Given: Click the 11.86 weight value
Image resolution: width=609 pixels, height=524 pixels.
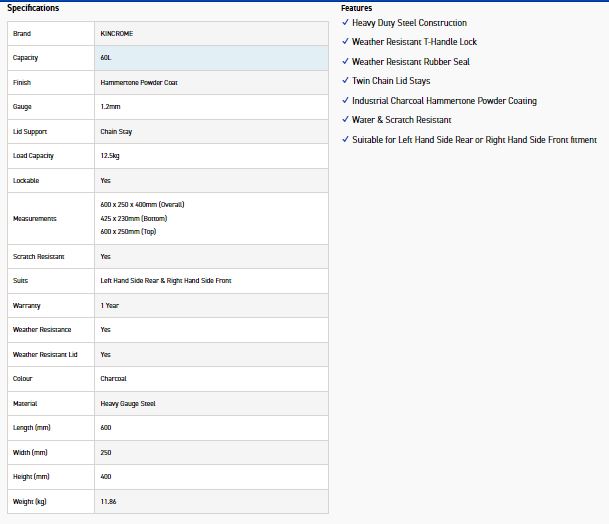Looking at the screenshot, I should coord(108,501).
